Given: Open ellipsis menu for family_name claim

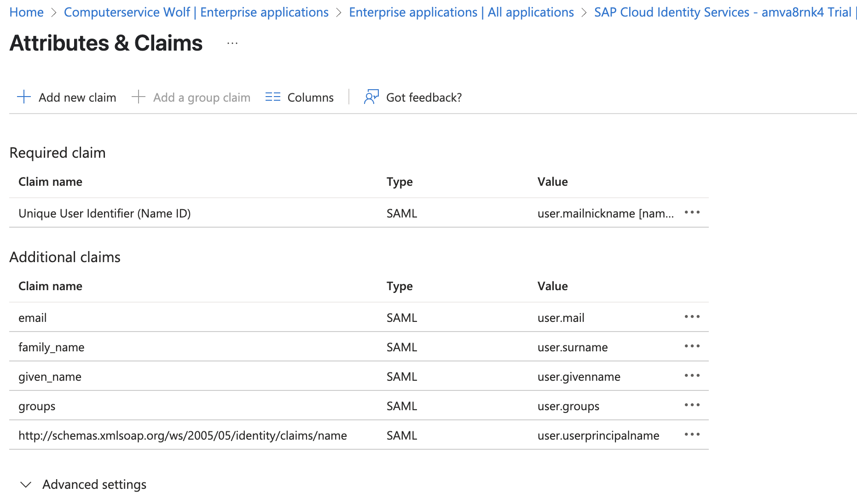Looking at the screenshot, I should [692, 346].
